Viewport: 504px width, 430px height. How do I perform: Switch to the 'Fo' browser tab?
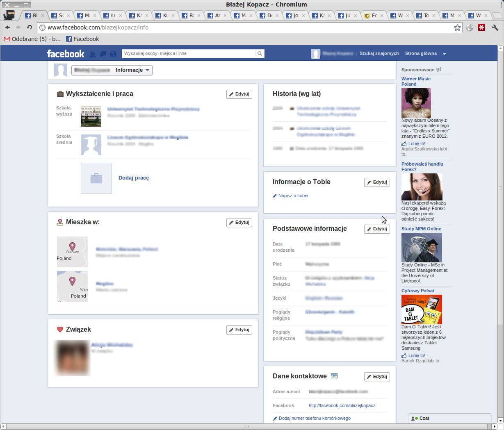coord(373,16)
